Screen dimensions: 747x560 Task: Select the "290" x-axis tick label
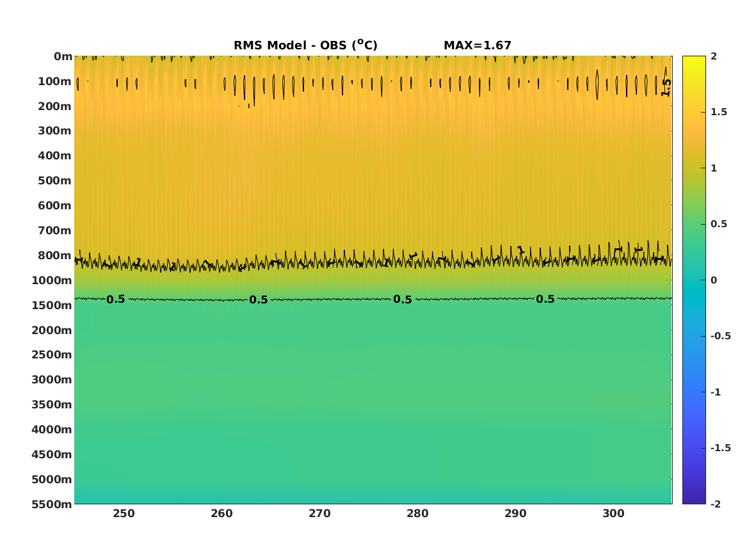pyautogui.click(x=515, y=514)
